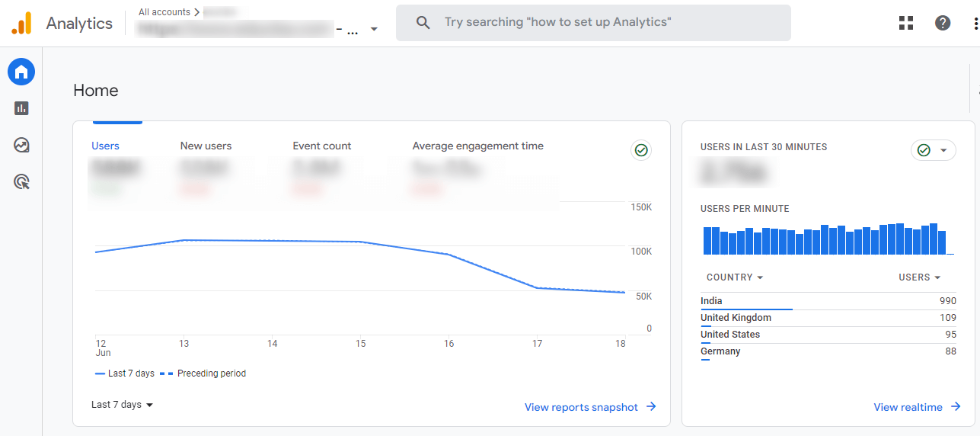Select the New users metric tab

(x=206, y=146)
